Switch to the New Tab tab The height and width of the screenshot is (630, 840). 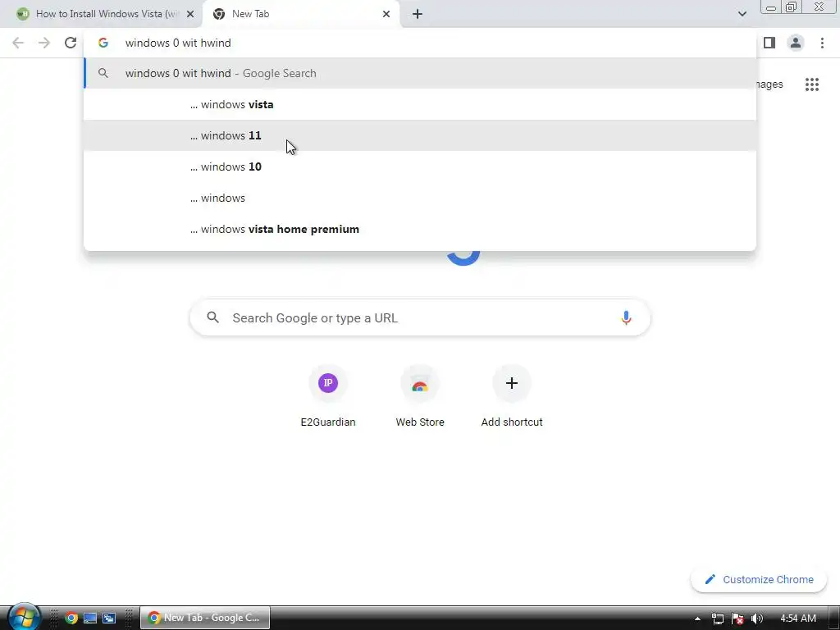point(302,14)
